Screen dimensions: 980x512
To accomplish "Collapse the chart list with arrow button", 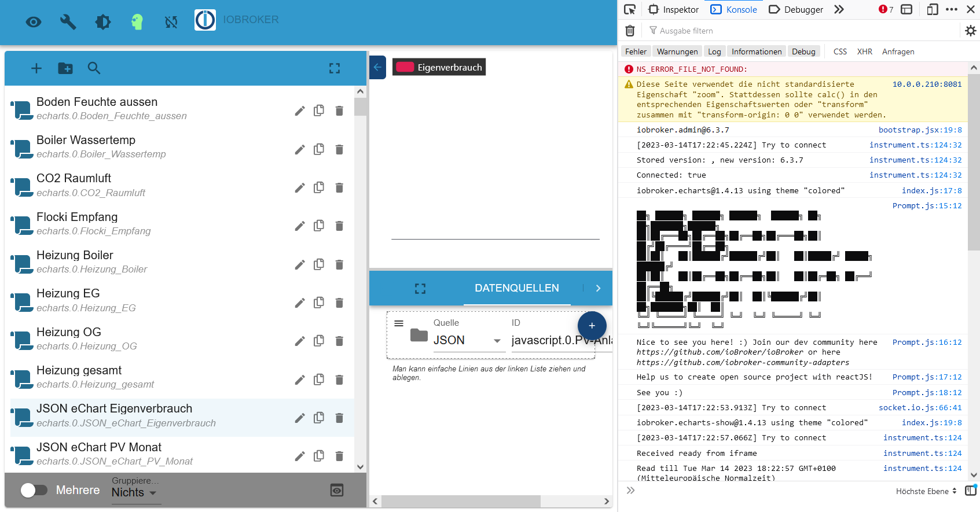I will coord(377,67).
